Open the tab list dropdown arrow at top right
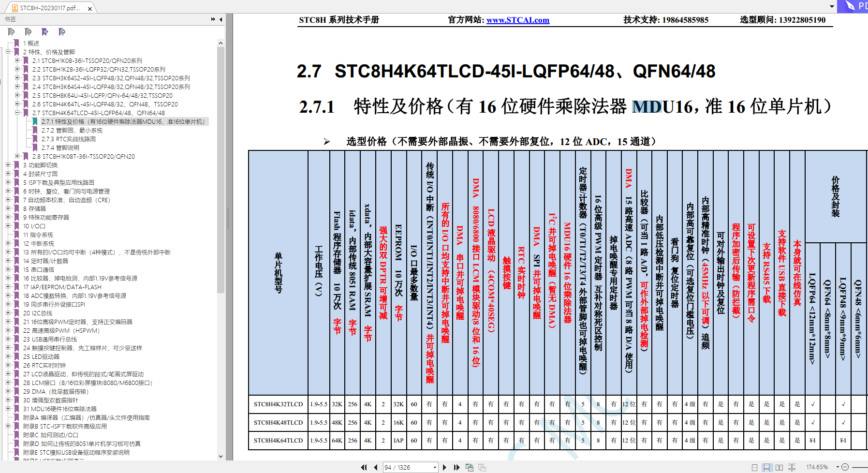Image resolution: width=868 pixels, height=473 pixels. click(x=832, y=7)
